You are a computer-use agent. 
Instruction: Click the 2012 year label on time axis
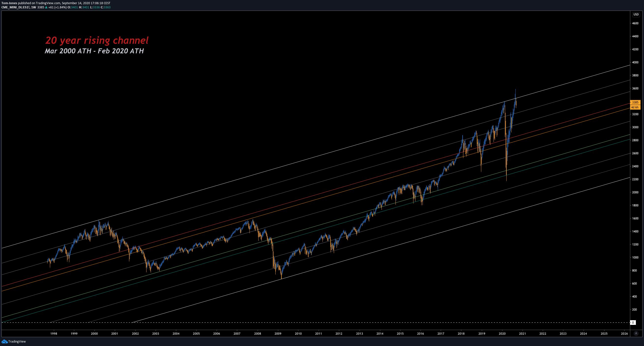click(339, 333)
